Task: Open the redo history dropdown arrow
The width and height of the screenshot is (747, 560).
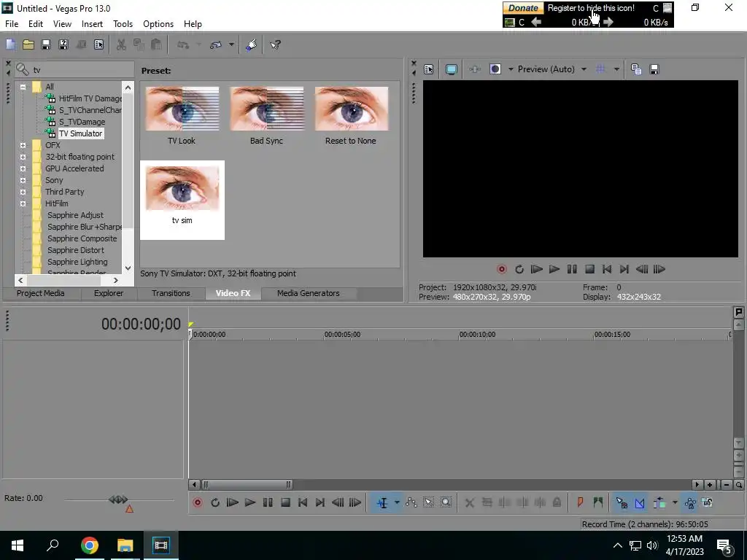Action: (x=231, y=44)
